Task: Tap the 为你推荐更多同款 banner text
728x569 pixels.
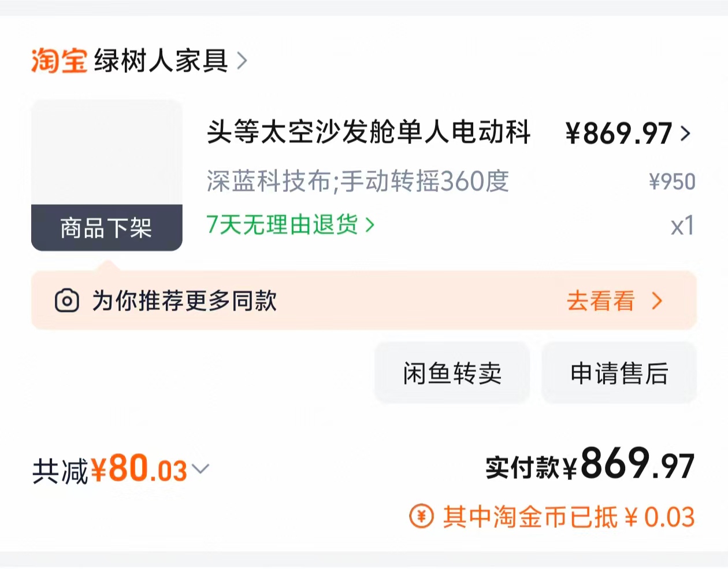Action: click(x=184, y=301)
